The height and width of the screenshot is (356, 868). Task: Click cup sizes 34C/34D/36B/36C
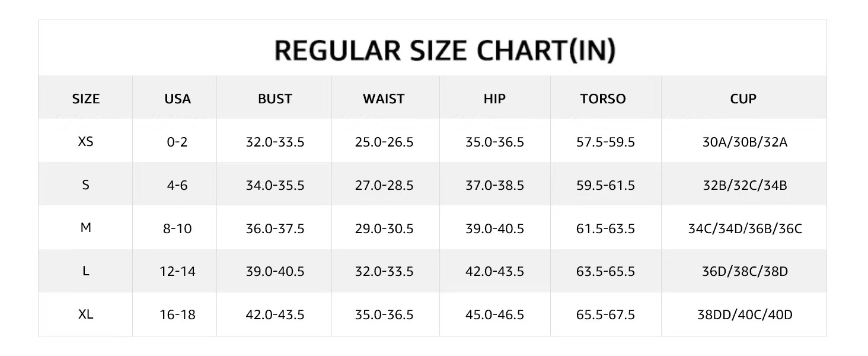[x=745, y=228]
